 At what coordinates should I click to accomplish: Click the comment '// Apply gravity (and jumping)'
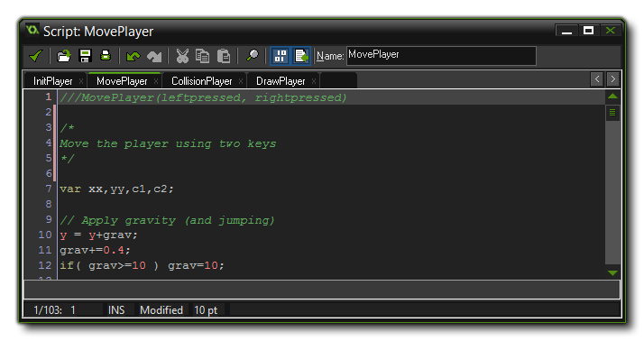167,220
